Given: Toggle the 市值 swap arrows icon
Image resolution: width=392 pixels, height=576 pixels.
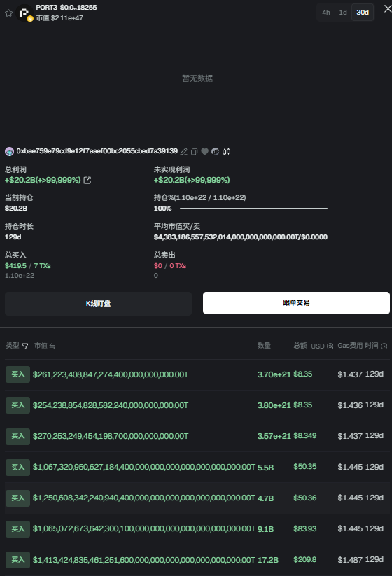Looking at the screenshot, I should (x=52, y=346).
